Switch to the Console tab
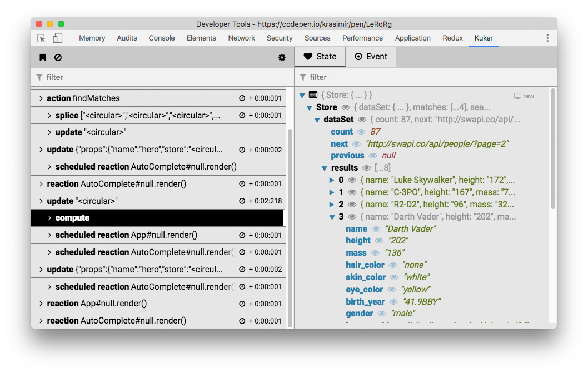Screen dimensions: 588x373 [162, 38]
